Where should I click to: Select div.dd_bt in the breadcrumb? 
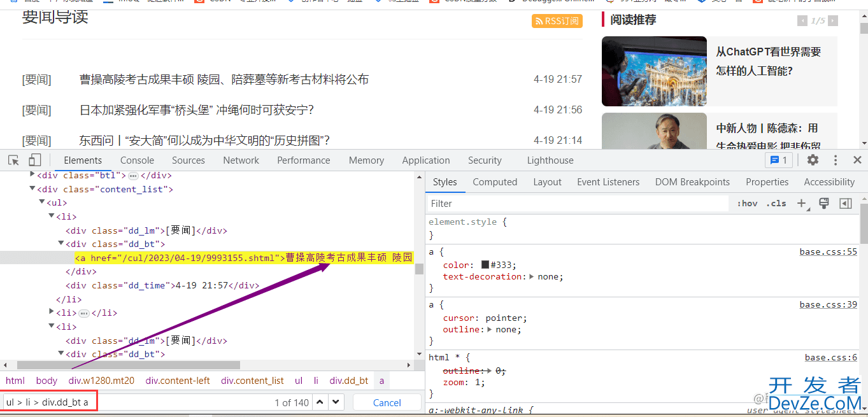point(348,381)
